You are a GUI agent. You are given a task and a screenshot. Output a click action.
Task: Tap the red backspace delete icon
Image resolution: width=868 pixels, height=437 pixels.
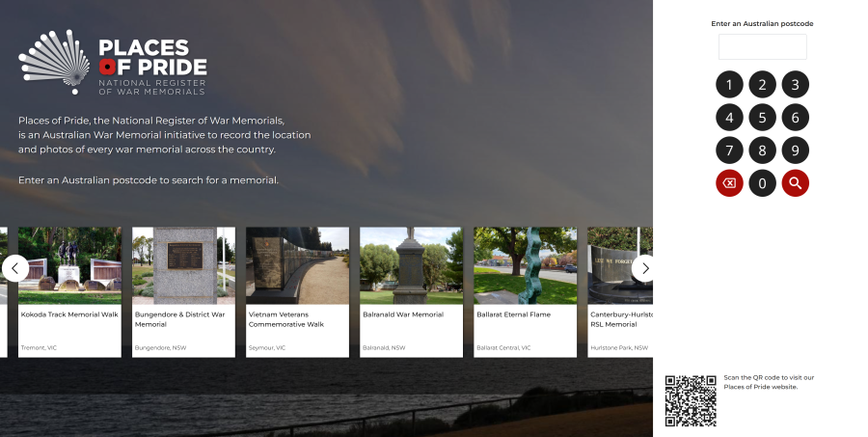tap(729, 183)
